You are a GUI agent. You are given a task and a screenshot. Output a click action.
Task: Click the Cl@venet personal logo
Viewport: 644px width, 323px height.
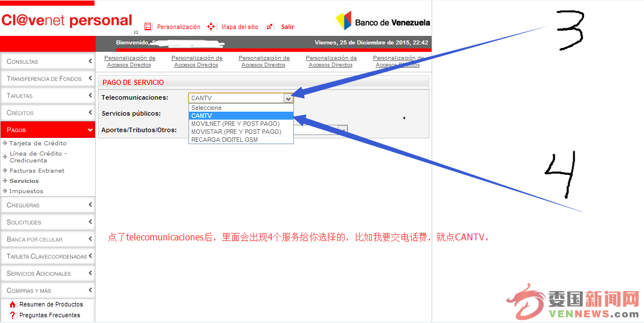(67, 20)
